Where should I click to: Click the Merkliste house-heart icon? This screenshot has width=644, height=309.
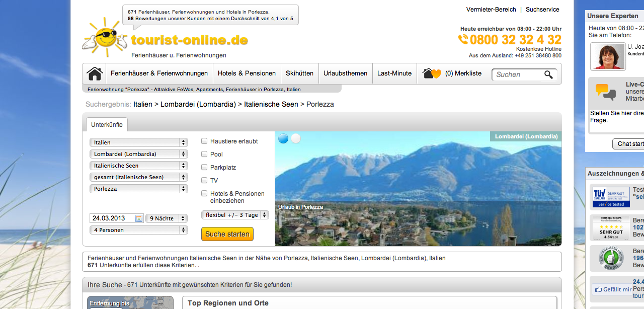tap(432, 73)
